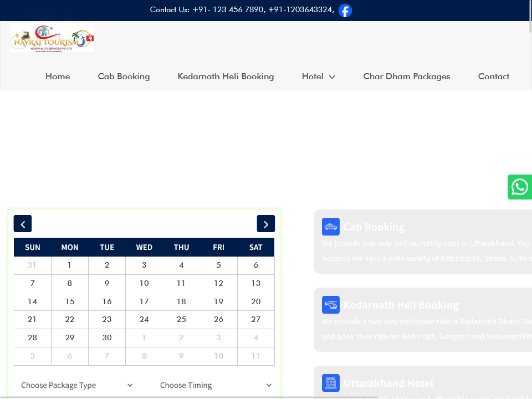
Task: Select date 15 in the calendar
Action: tap(70, 301)
